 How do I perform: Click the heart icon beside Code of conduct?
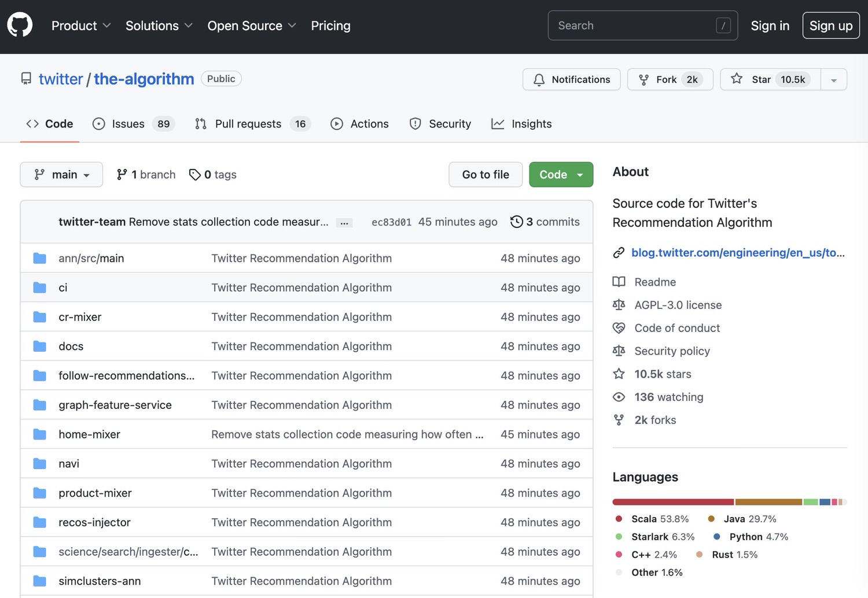click(619, 328)
